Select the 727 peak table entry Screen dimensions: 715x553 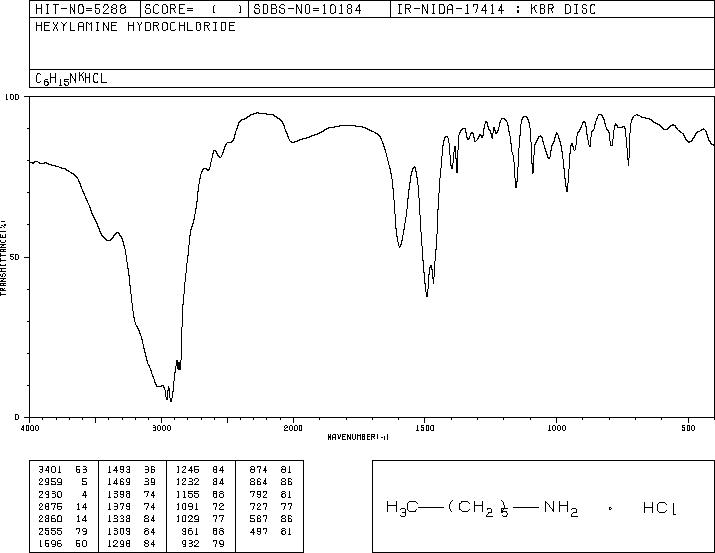[x=271, y=506]
